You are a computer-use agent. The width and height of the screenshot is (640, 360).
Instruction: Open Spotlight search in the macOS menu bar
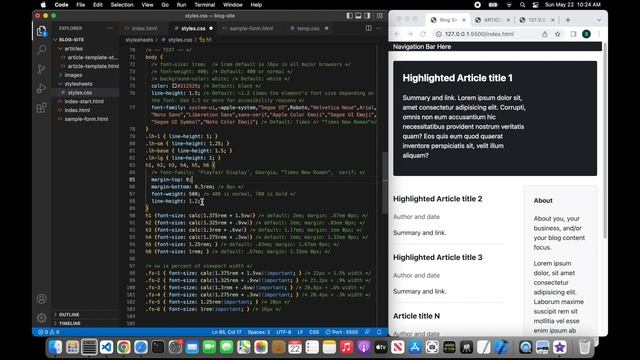522,5
